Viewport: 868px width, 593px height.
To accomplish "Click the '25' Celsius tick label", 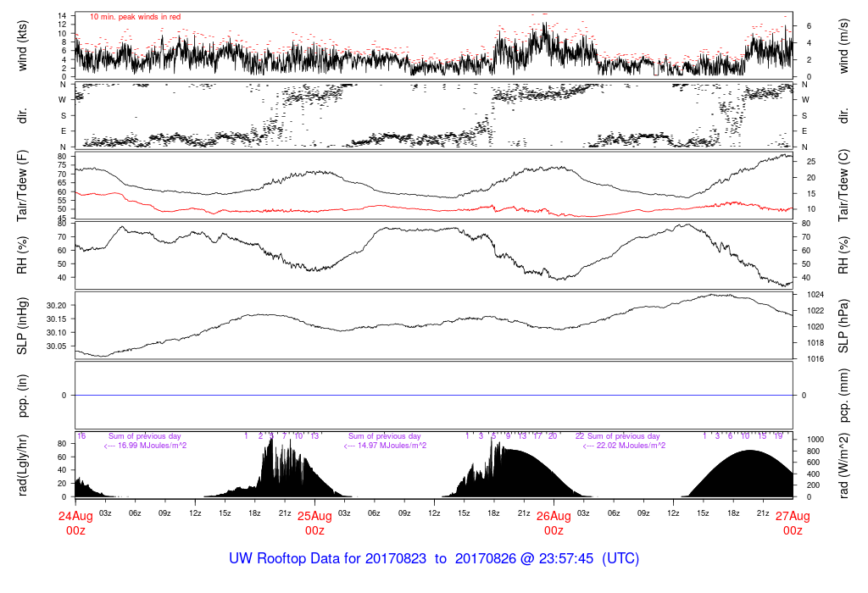I will (x=811, y=162).
